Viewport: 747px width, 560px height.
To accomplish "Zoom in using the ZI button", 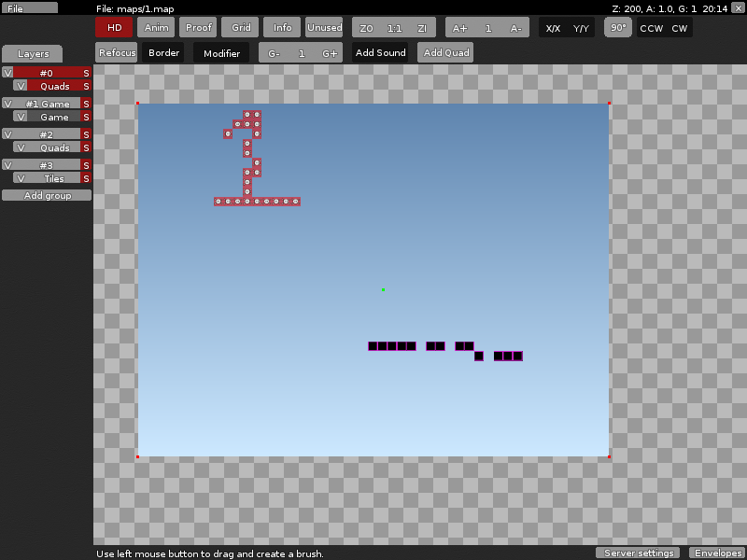I will pyautogui.click(x=422, y=28).
